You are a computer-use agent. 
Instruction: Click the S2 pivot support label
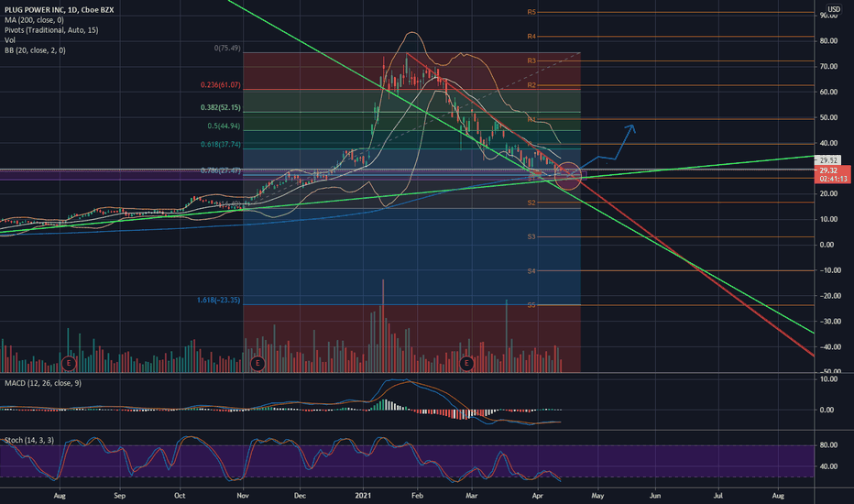(x=531, y=203)
